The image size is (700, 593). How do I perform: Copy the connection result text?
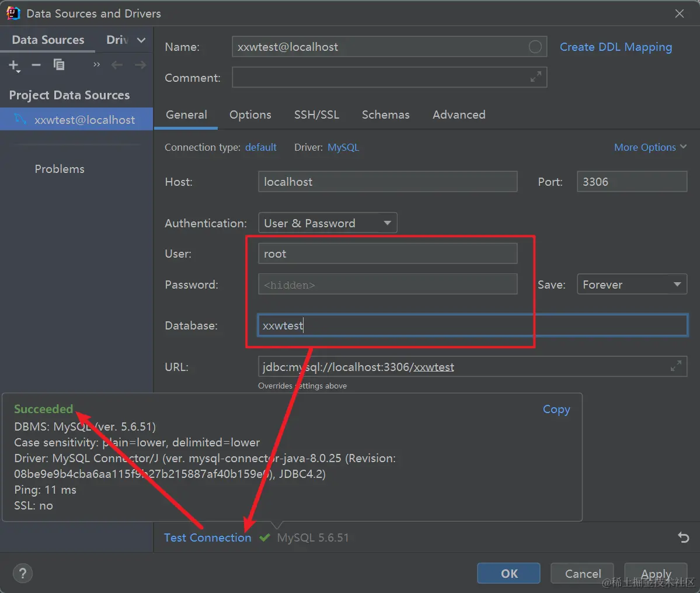coord(556,410)
